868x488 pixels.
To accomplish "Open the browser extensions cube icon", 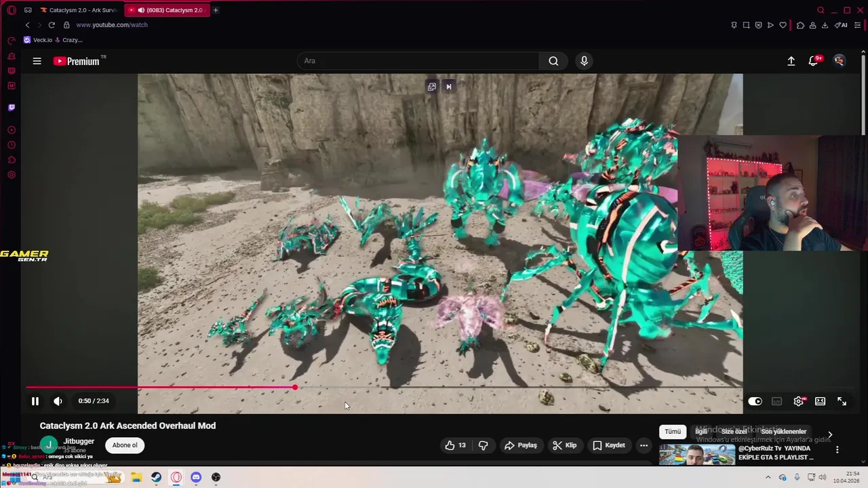I will (800, 25).
